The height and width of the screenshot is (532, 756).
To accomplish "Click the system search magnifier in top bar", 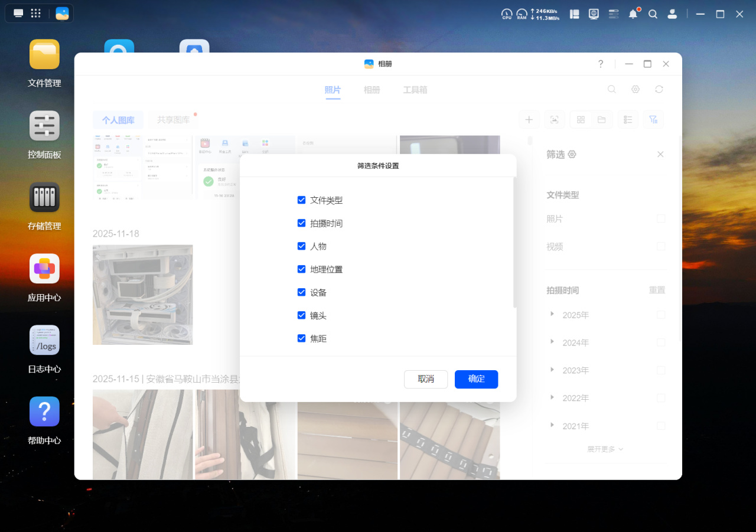I will point(653,14).
